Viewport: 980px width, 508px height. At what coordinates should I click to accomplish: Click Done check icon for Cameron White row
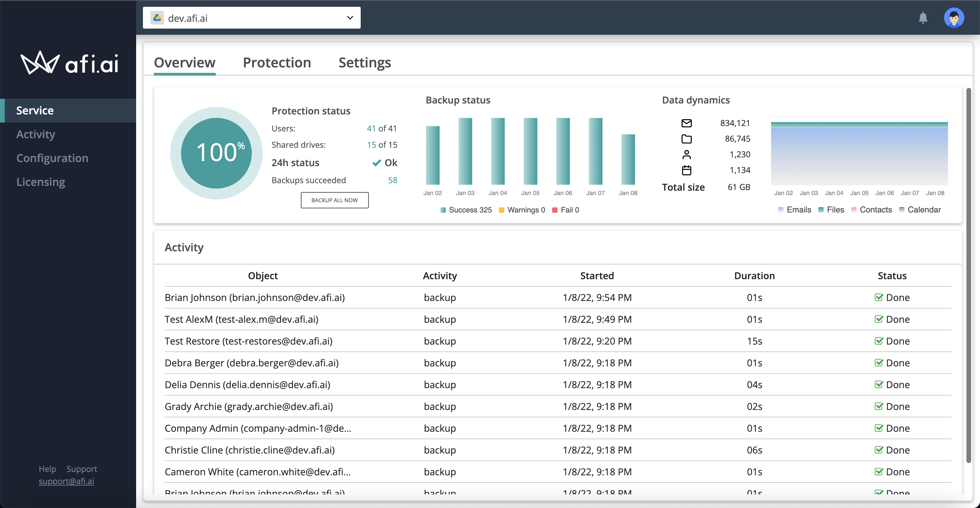(x=878, y=472)
